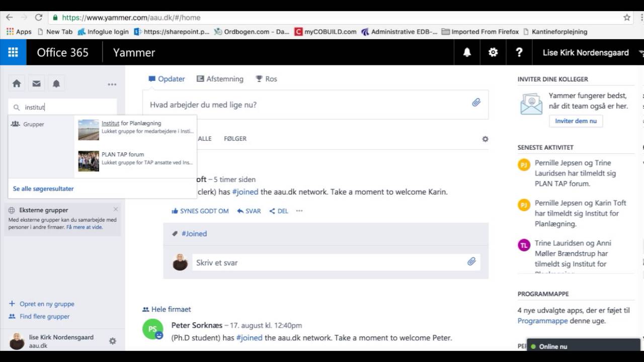Viewport: 644px width, 362px height.
Task: Click SVAR to reply to post
Action: (249, 211)
